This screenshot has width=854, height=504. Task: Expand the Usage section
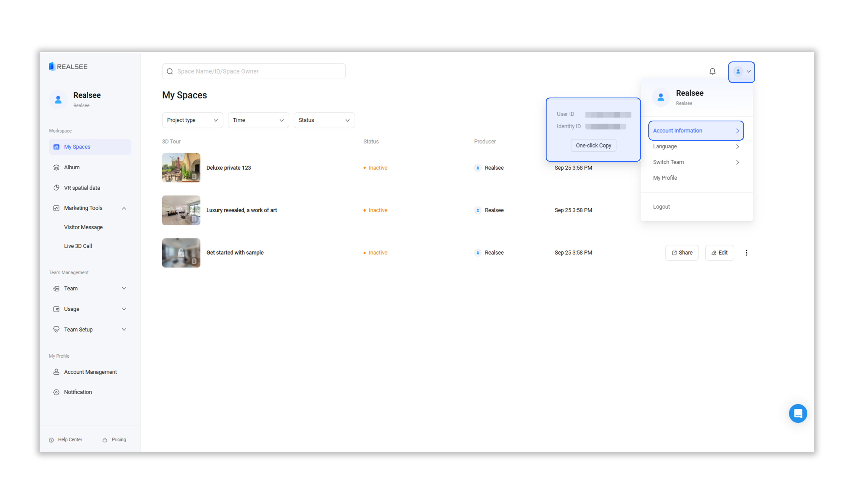coord(124,309)
